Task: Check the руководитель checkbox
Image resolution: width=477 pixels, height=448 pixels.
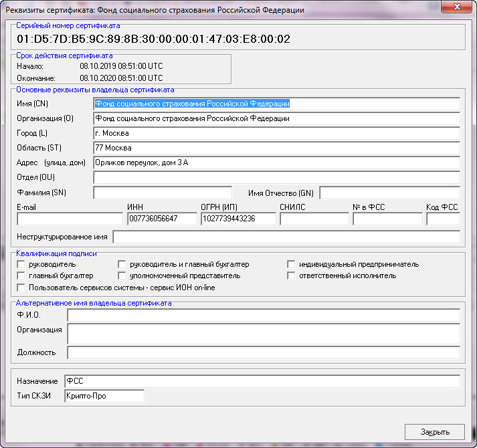Action: click(21, 264)
